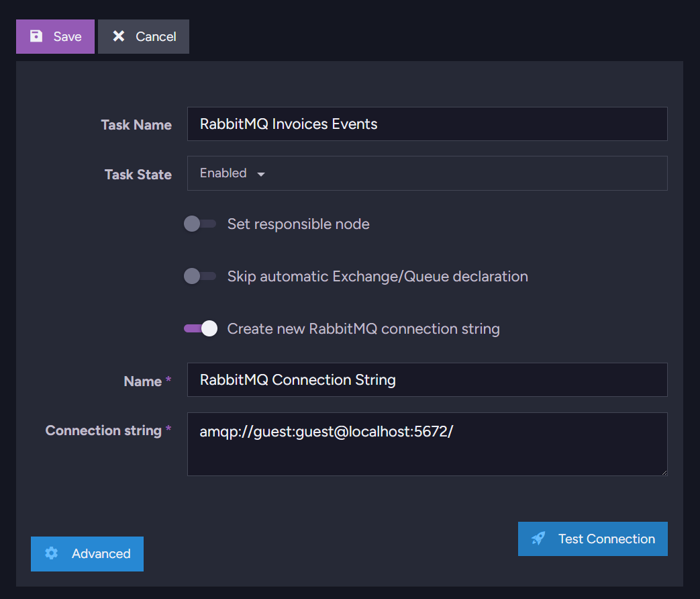The height and width of the screenshot is (599, 700).
Task: Click the "Set responsible node" label text
Action: (298, 224)
